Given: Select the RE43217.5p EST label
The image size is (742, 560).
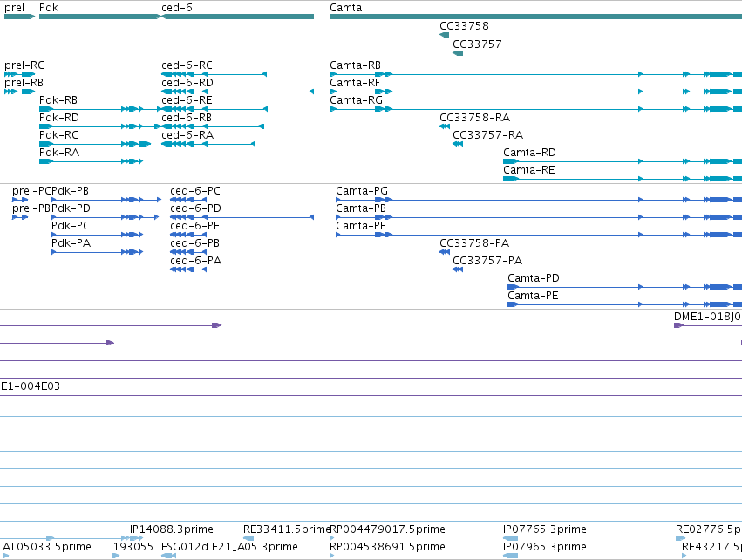Looking at the screenshot, I should (711, 547).
